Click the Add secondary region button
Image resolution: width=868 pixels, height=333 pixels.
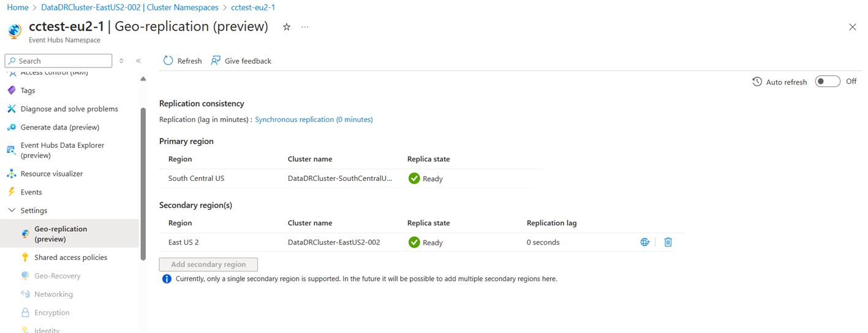coord(208,264)
